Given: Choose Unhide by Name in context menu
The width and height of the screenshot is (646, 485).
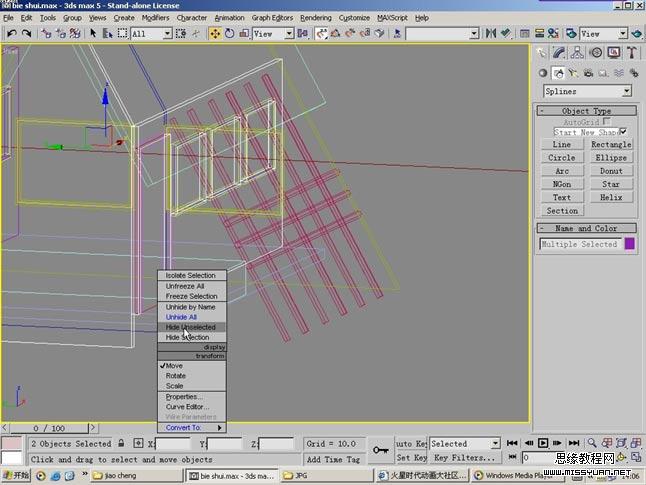Looking at the screenshot, I should pyautogui.click(x=192, y=307).
